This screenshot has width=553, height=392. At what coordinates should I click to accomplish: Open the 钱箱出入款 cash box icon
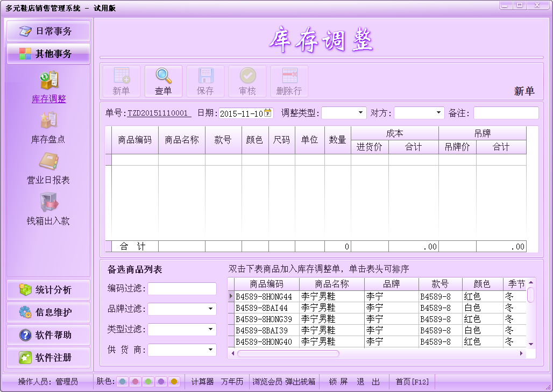click(48, 202)
